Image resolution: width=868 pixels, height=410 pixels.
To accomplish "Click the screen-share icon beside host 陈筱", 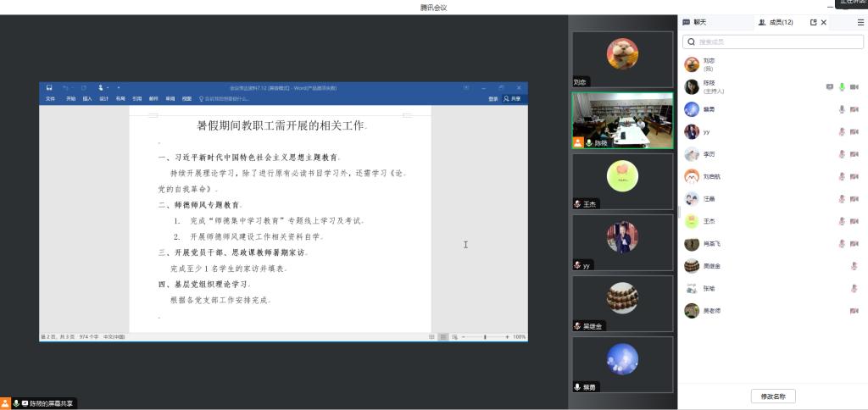I will point(829,86).
